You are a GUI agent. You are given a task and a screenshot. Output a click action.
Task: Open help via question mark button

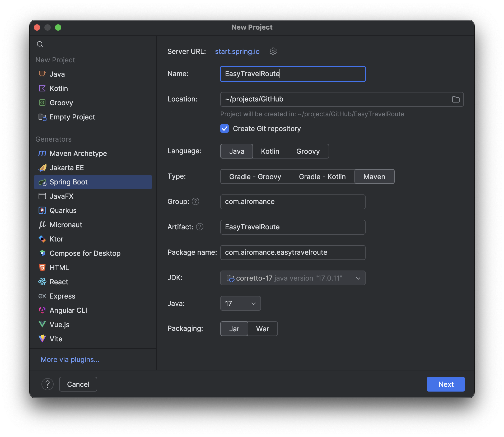[x=48, y=384]
